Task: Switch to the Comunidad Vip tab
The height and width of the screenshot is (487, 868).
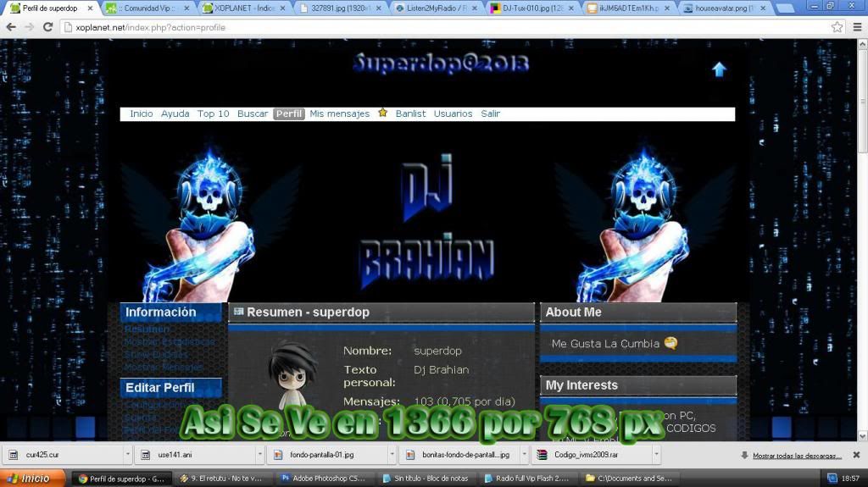Action: [148, 8]
